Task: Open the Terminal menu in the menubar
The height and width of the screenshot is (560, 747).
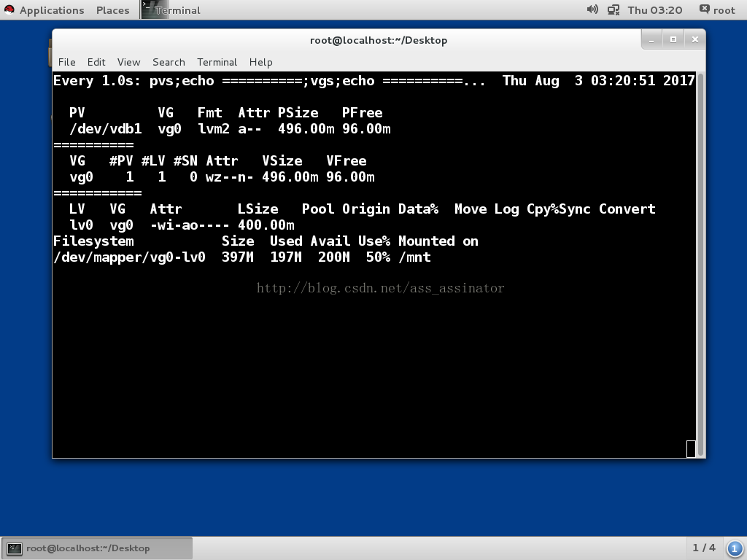Action: point(217,62)
